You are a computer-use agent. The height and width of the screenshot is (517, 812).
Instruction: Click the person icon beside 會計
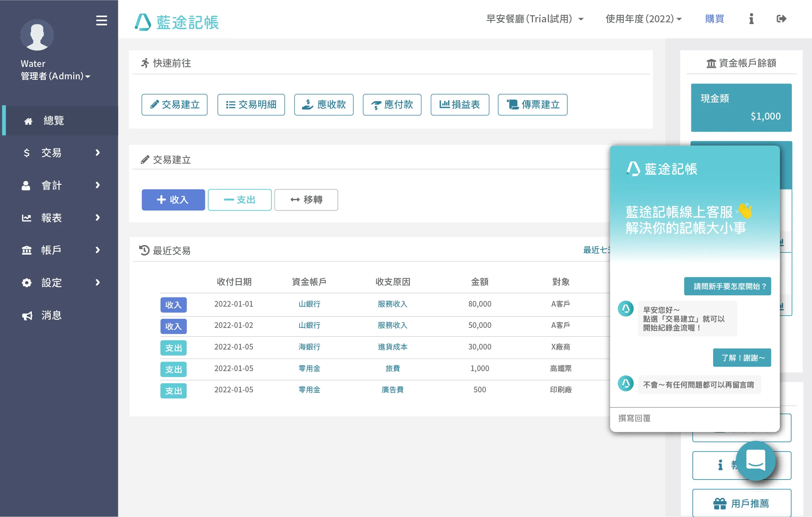(26, 186)
